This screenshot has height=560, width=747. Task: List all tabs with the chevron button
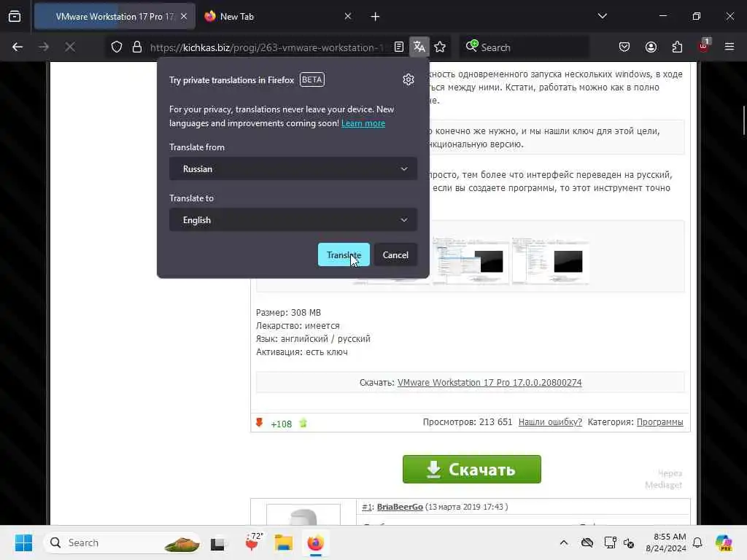(602, 16)
